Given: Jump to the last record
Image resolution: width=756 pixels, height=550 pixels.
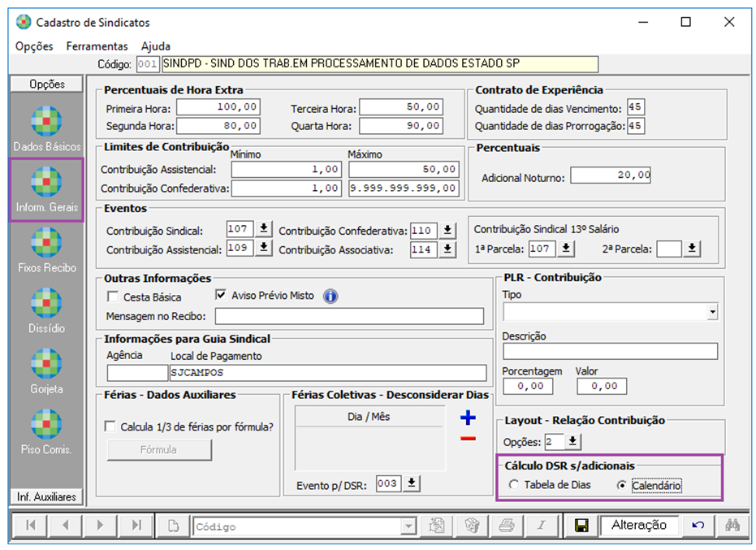Looking at the screenshot, I should [x=136, y=526].
